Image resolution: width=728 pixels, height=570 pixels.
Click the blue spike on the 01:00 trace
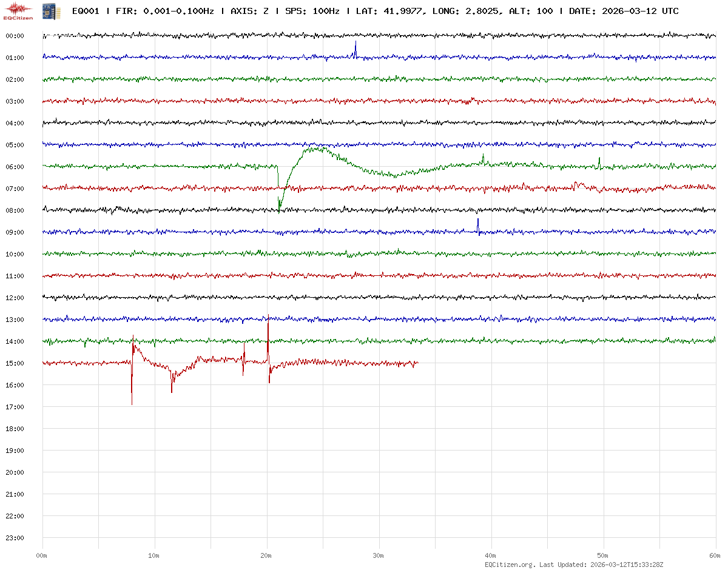356,47
